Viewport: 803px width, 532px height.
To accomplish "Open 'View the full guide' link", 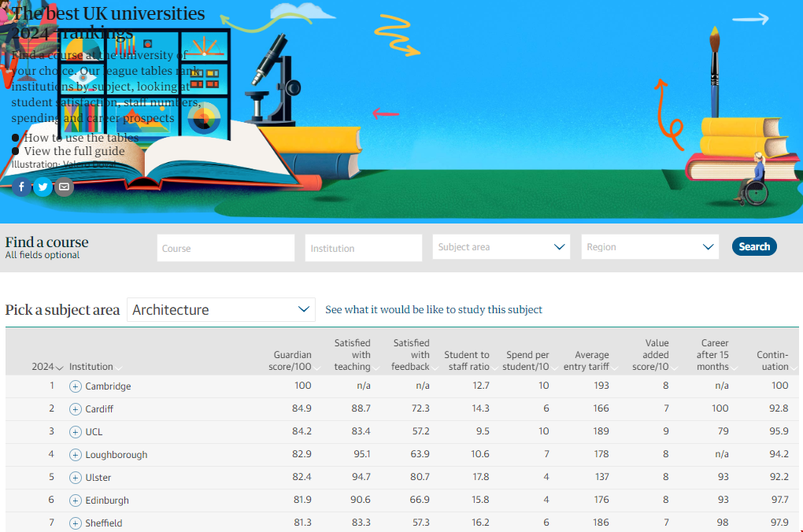I will (x=74, y=151).
